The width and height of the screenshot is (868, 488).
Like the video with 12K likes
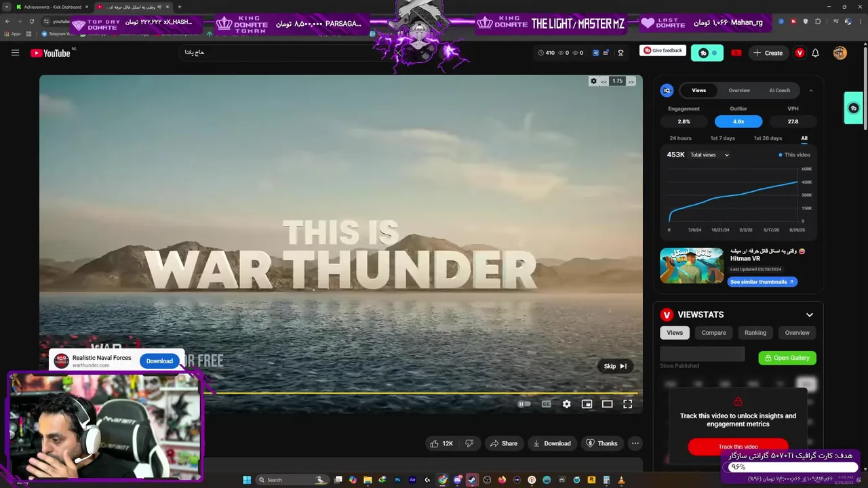[x=441, y=443]
